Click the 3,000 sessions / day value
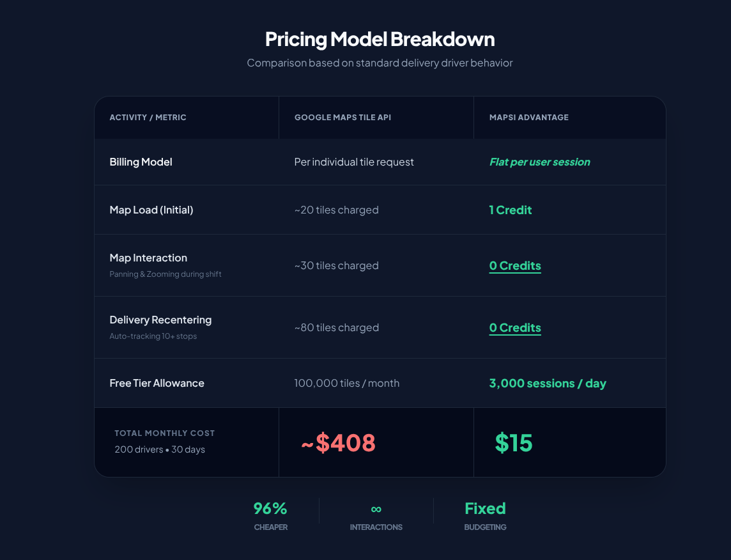Image resolution: width=731 pixels, height=560 pixels. [x=548, y=384]
